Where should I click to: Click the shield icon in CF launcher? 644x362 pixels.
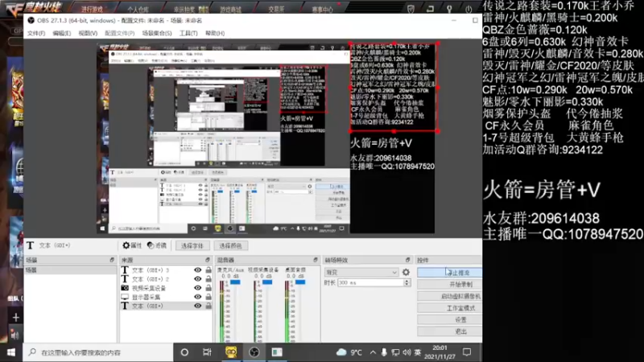[411, 9]
